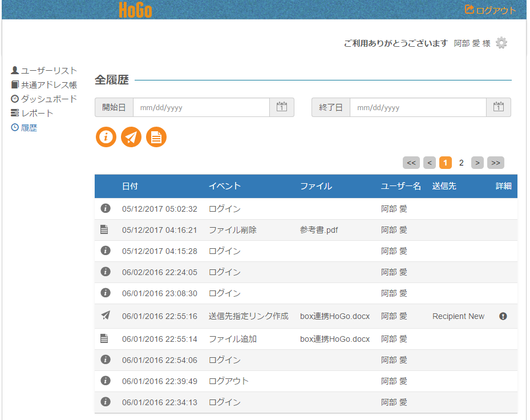Click the 終了日 date input field

click(418, 107)
